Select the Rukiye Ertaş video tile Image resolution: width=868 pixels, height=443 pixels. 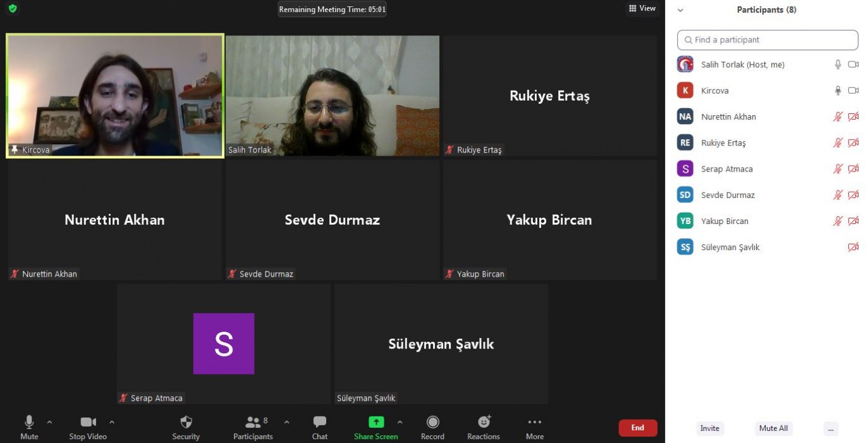tap(550, 96)
